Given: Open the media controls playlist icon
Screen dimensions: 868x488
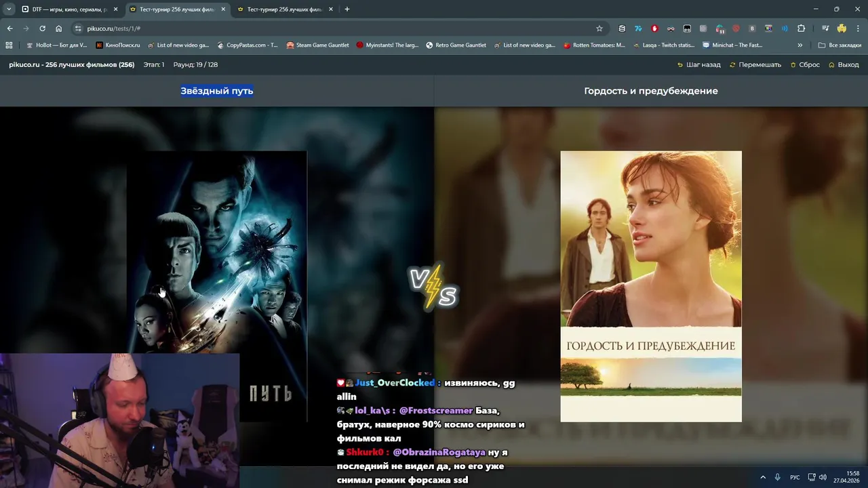Looking at the screenshot, I should click(825, 28).
